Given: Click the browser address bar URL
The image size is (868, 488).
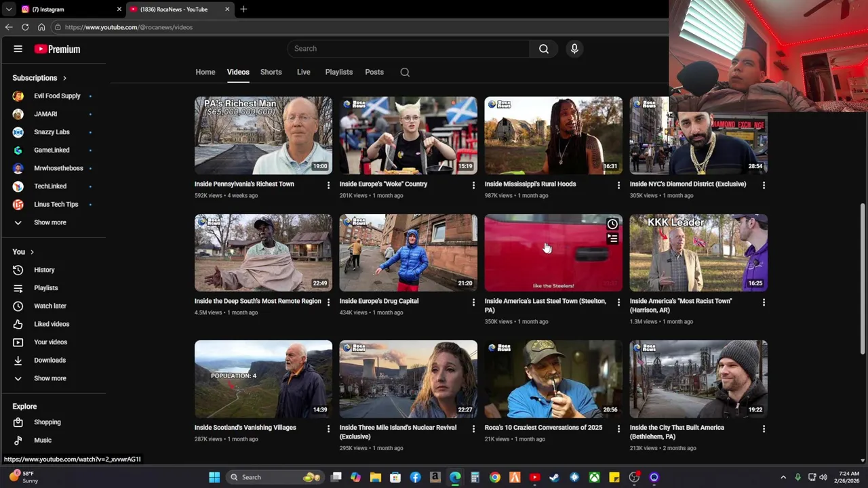Looking at the screenshot, I should tap(128, 27).
